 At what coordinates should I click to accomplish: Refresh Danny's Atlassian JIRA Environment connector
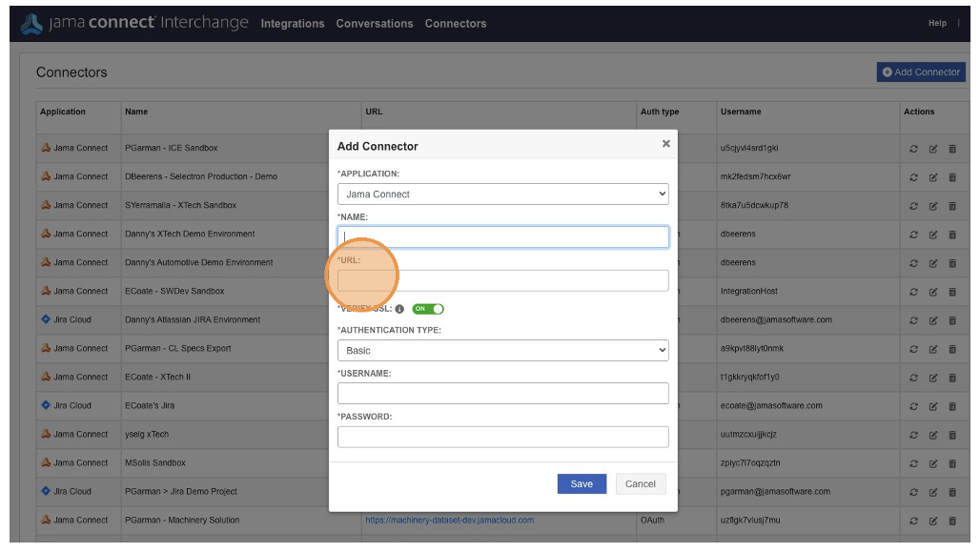click(914, 320)
